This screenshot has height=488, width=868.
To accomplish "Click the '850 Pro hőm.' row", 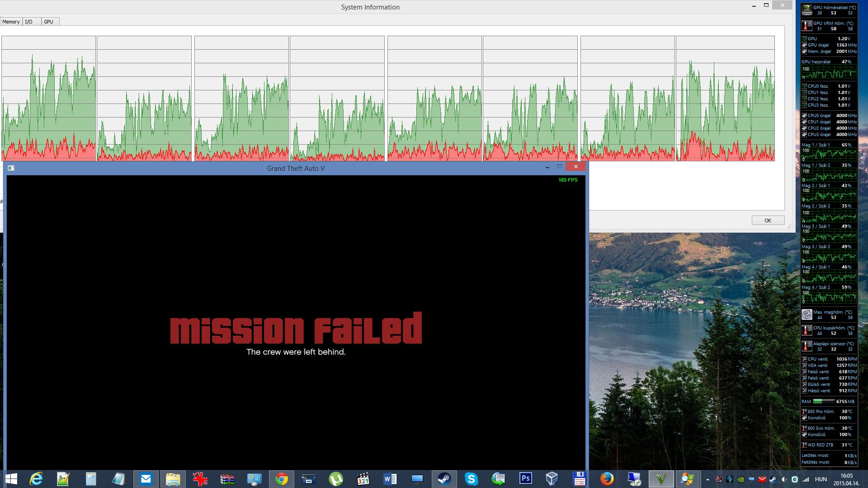I will coord(829,412).
